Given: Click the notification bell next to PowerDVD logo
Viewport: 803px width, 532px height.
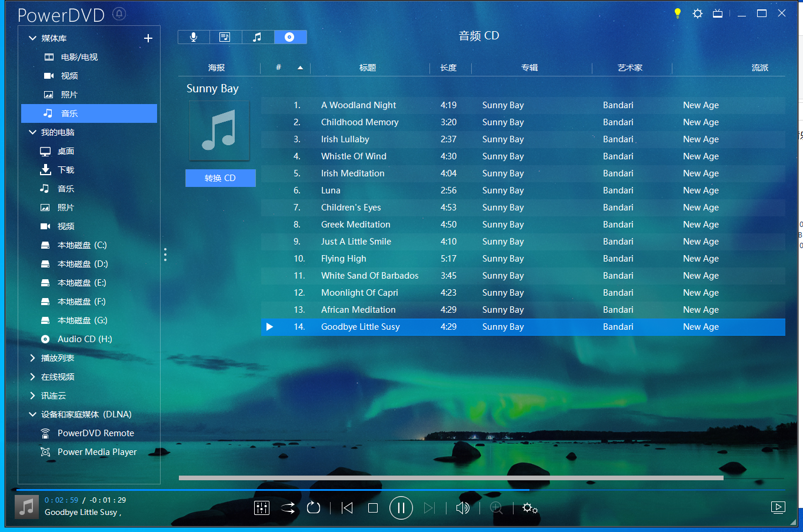Looking at the screenshot, I should click(119, 14).
